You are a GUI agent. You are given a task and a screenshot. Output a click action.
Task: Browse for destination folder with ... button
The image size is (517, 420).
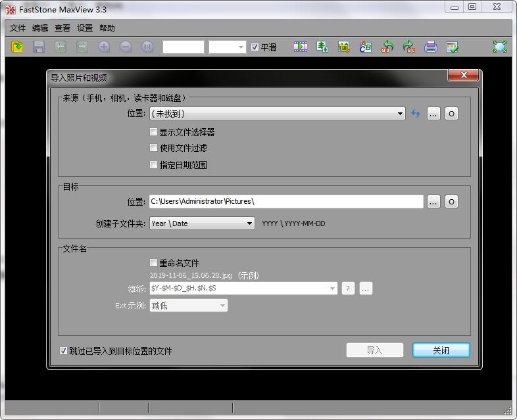433,202
